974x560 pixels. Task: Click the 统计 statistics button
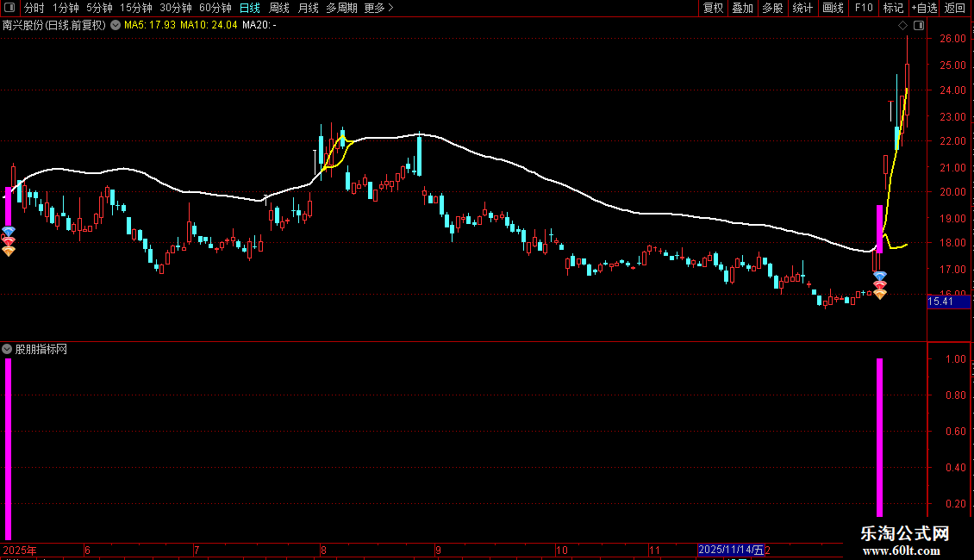click(802, 8)
